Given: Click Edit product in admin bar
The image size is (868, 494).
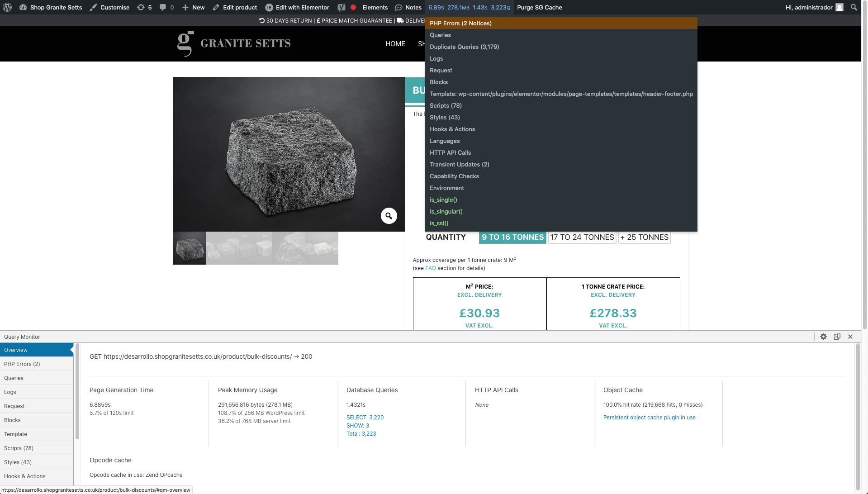Looking at the screenshot, I should (235, 7).
